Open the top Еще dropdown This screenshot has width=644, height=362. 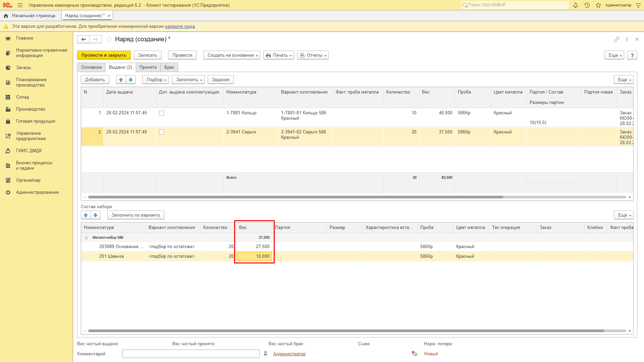pyautogui.click(x=614, y=55)
